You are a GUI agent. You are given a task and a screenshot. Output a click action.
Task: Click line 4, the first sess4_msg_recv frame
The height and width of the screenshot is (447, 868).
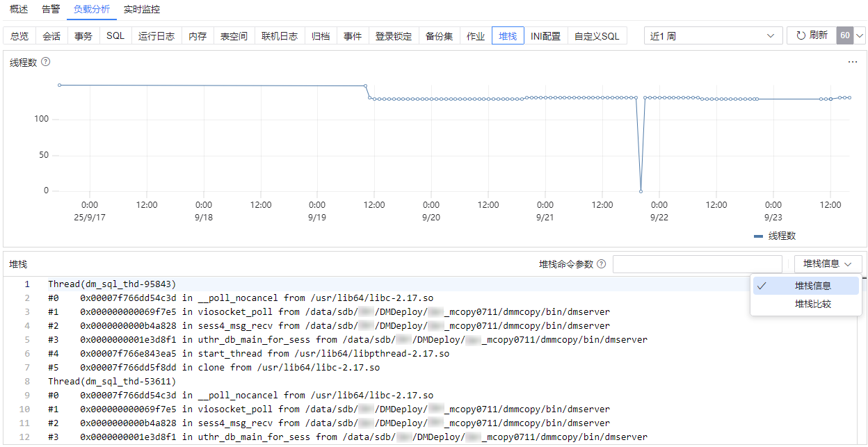[x=329, y=326]
